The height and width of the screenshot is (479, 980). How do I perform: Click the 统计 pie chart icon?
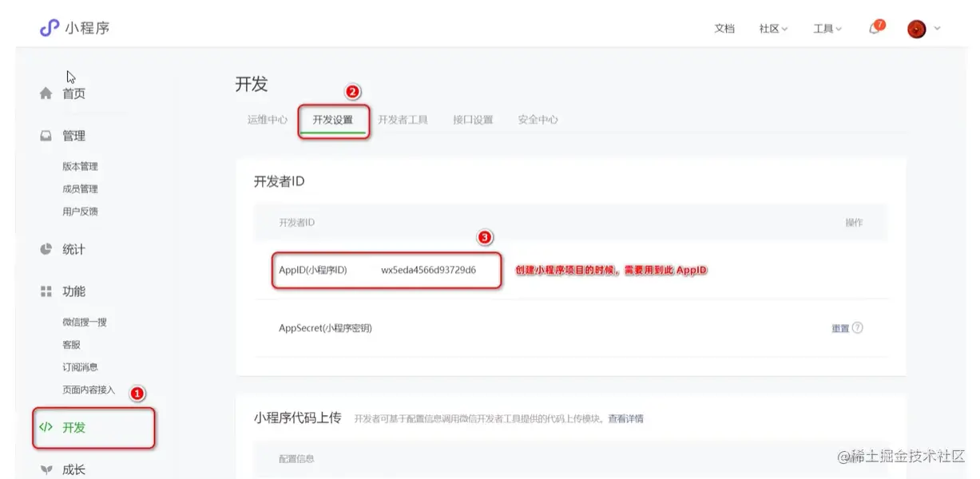pos(46,249)
